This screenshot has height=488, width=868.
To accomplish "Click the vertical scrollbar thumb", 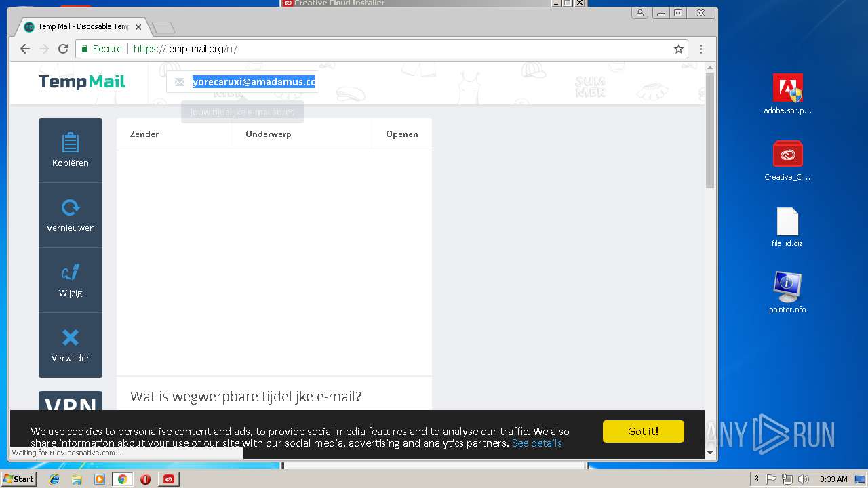I will coord(710,130).
